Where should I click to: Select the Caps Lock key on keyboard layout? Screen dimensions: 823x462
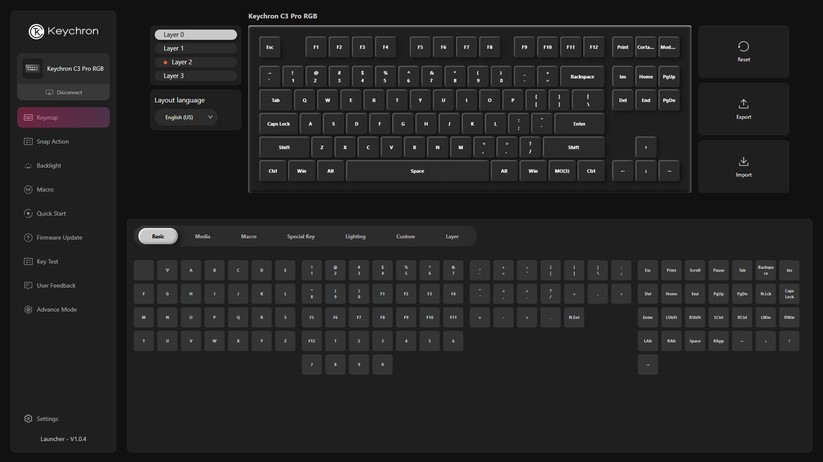tap(278, 124)
